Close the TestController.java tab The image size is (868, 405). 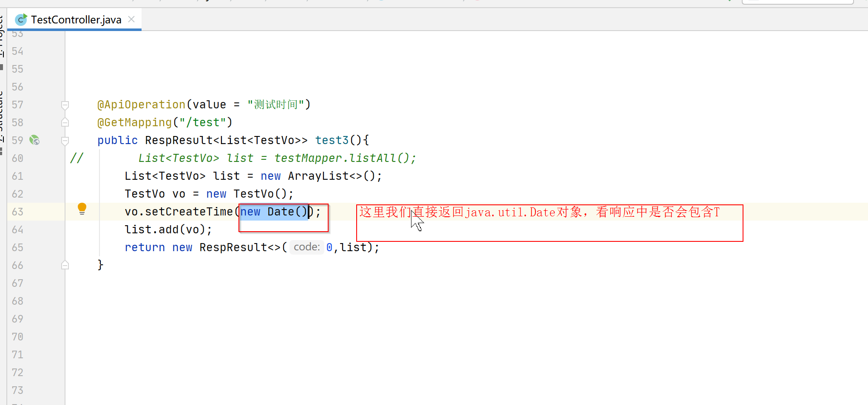(131, 19)
